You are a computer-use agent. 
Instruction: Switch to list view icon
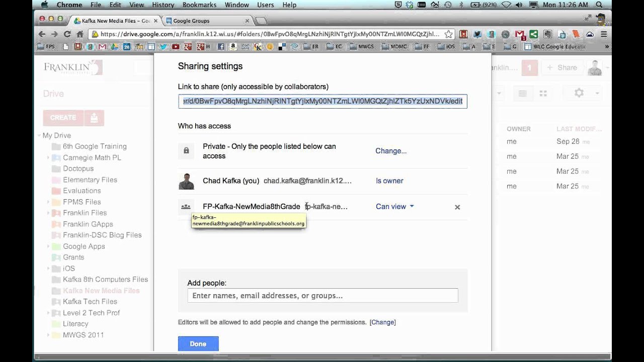coord(523,94)
